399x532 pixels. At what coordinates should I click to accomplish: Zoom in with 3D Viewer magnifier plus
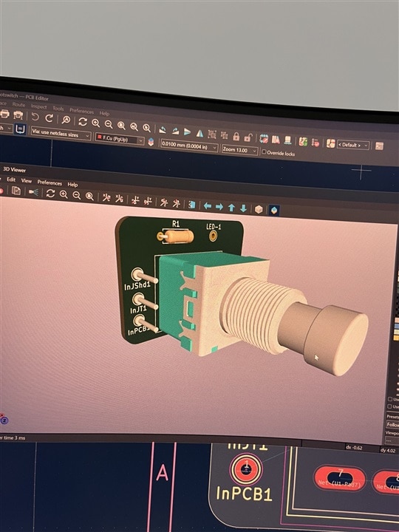[x=64, y=194]
